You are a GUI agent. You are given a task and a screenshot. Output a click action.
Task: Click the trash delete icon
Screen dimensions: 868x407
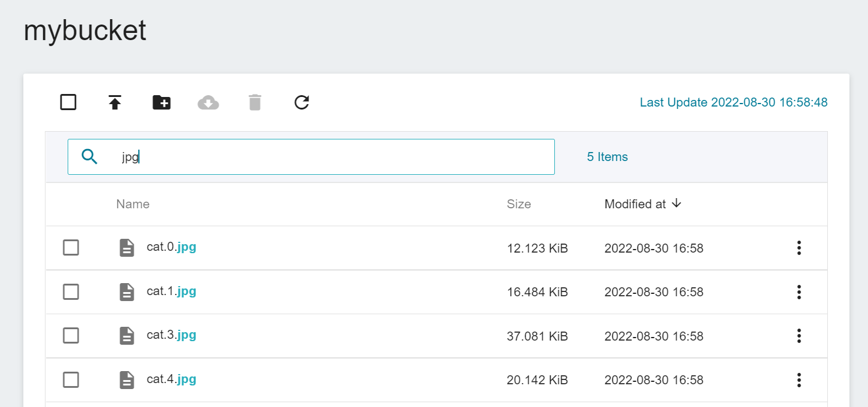click(255, 102)
